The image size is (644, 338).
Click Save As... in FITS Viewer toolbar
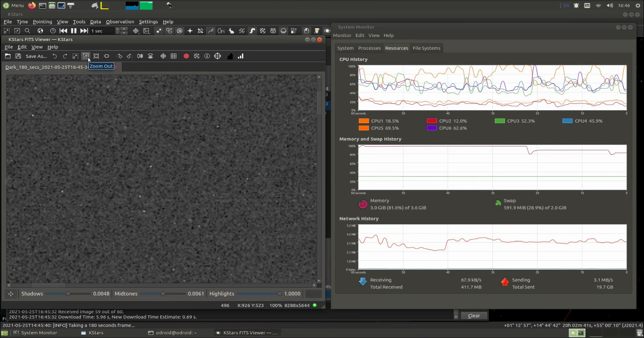tap(36, 56)
